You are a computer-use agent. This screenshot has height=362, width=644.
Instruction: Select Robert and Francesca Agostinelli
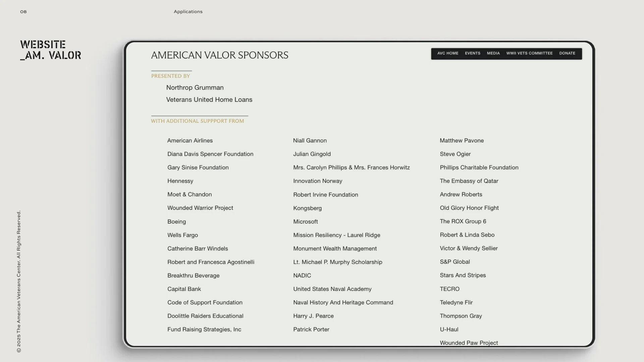coord(211,262)
